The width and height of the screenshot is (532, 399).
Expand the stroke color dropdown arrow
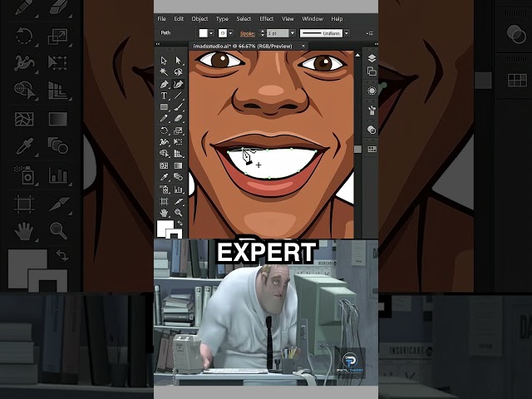pyautogui.click(x=231, y=33)
